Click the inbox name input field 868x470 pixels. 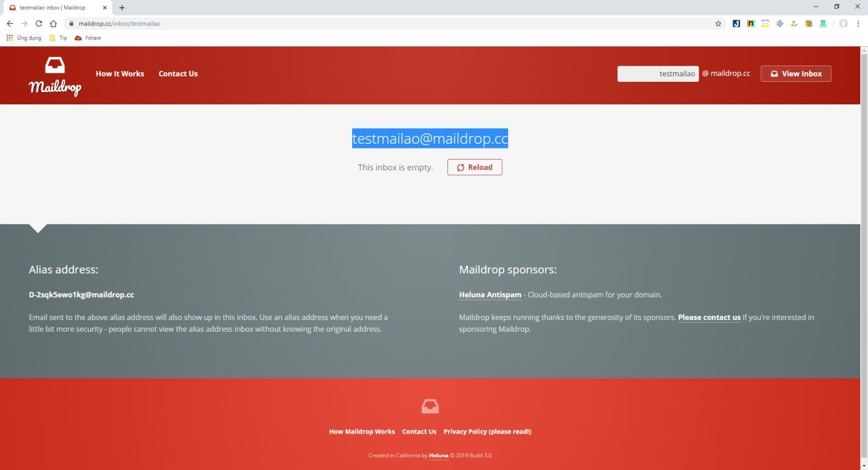(658, 74)
